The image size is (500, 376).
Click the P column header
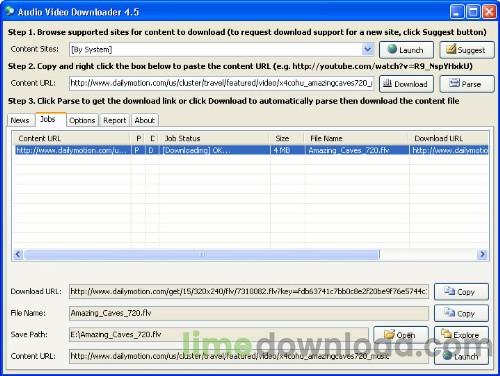point(139,138)
